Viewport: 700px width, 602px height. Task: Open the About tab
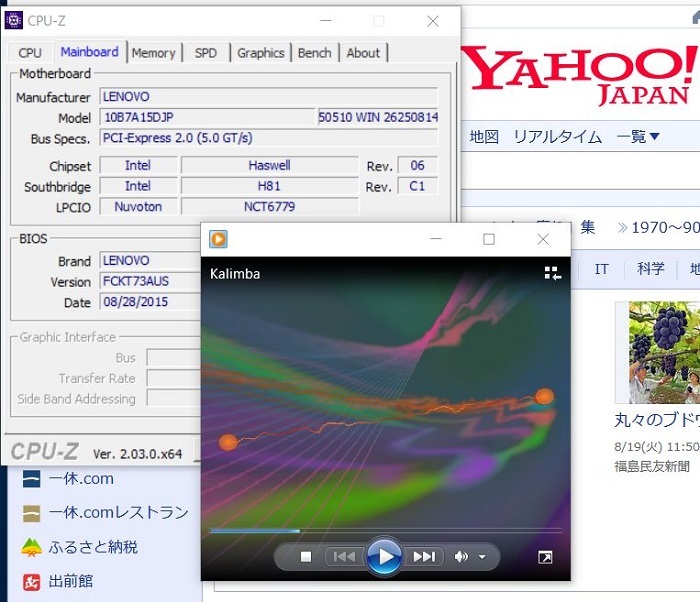(x=363, y=53)
